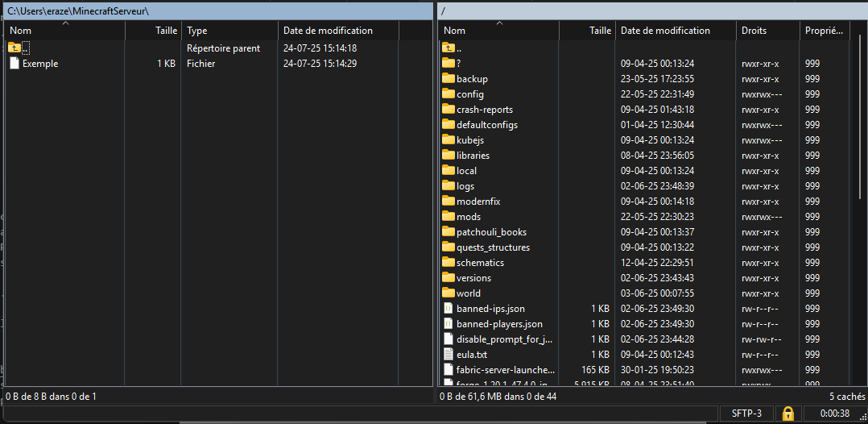This screenshot has width=868, height=424.
Task: Click the libraries folder icon
Action: pos(448,156)
